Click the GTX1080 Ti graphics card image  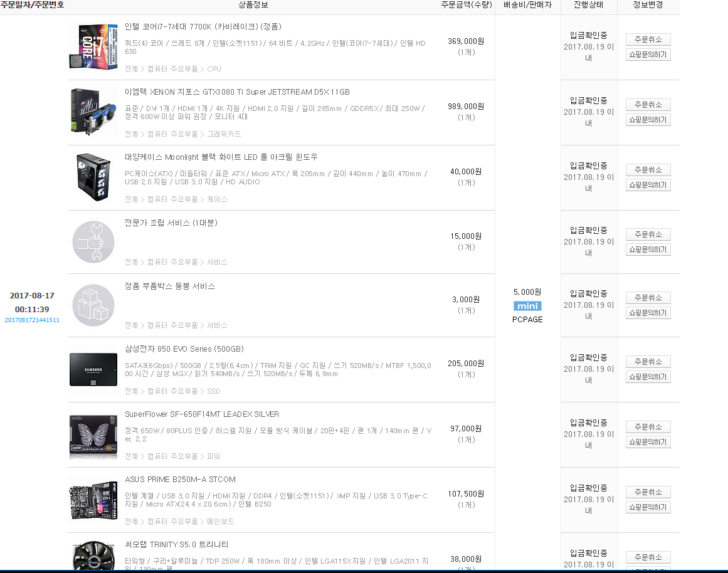[93, 112]
